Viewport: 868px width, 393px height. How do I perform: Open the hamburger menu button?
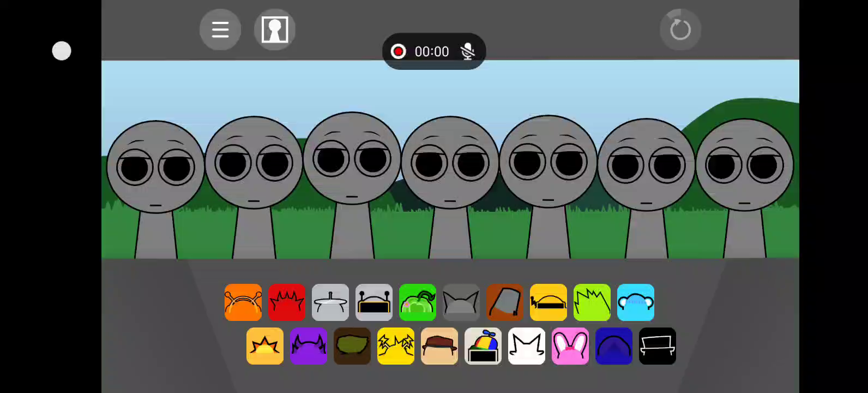[220, 29]
